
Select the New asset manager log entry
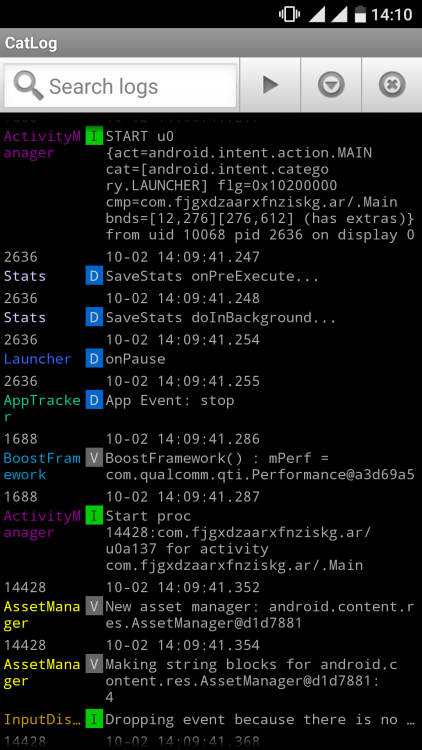pos(211,615)
